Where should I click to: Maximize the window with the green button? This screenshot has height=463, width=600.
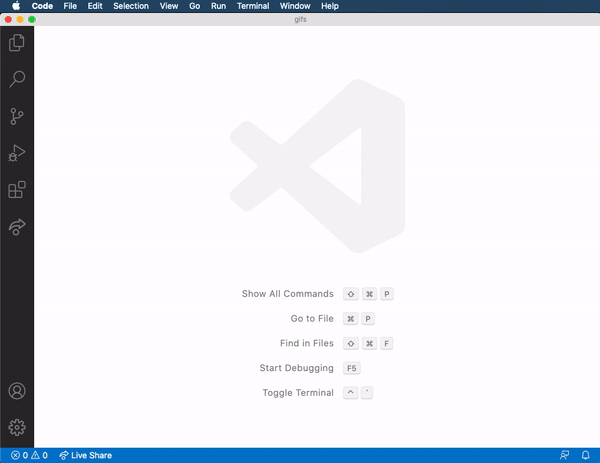[32, 19]
